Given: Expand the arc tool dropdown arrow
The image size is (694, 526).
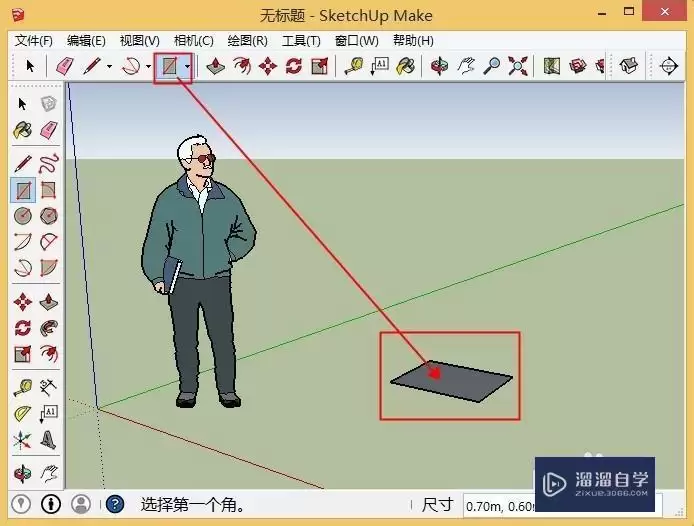Looking at the screenshot, I should coord(149,67).
